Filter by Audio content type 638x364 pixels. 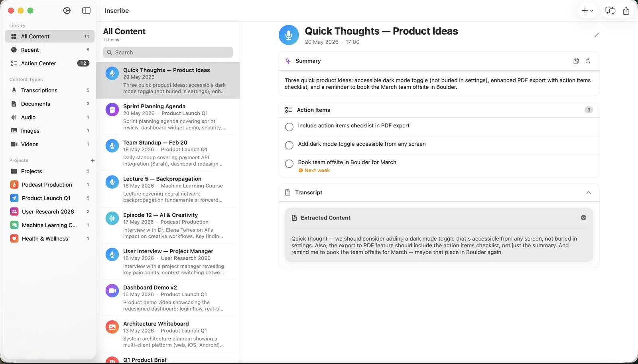click(x=50, y=117)
